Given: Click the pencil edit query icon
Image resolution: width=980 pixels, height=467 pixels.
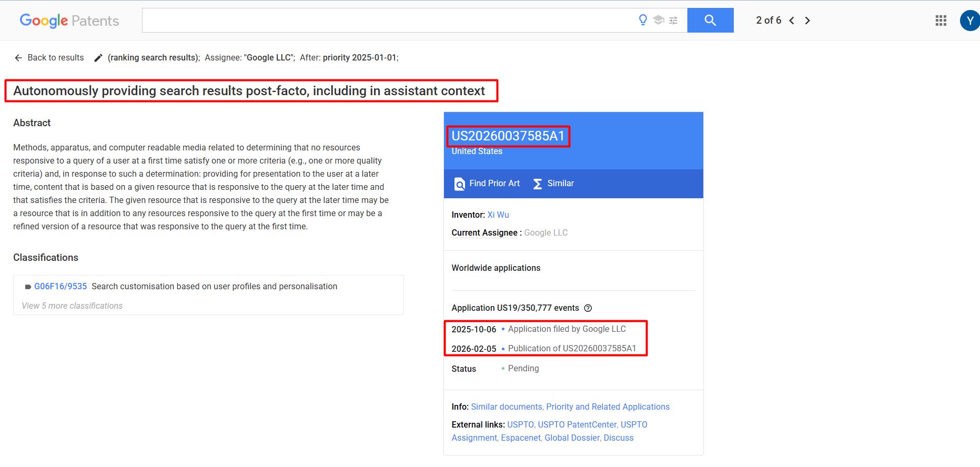Looking at the screenshot, I should point(98,58).
